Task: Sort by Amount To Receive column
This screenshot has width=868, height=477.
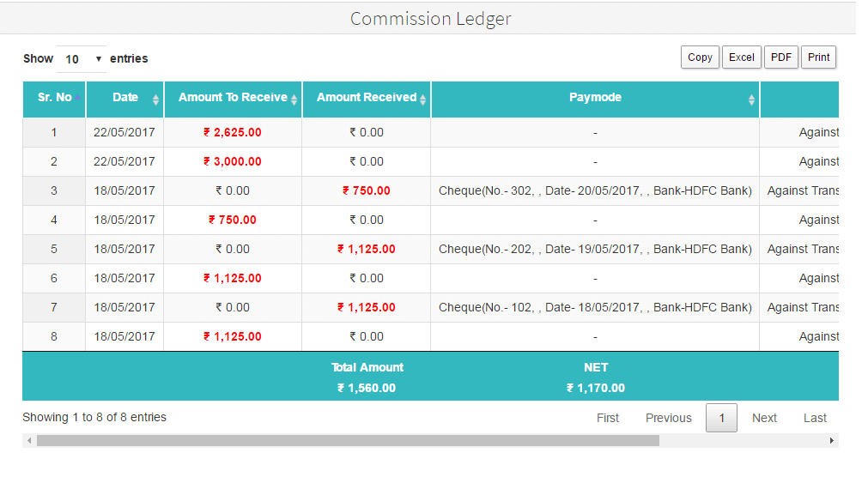Action: point(294,100)
